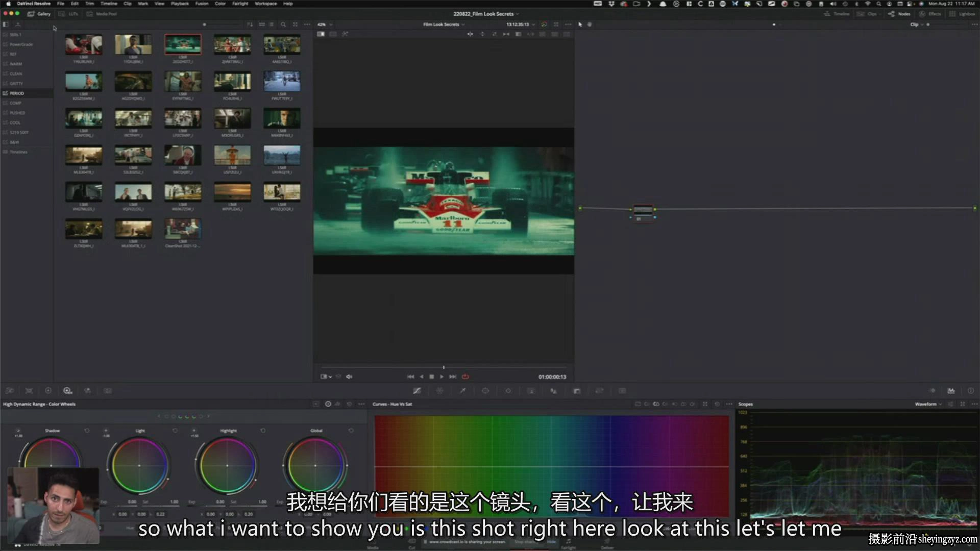Select the race car still thumbnail
980x551 pixels.
(183, 44)
